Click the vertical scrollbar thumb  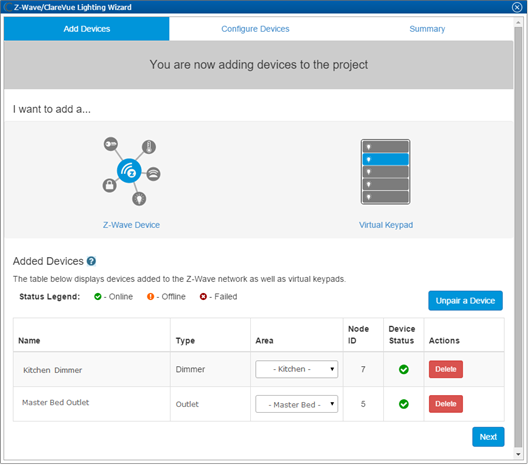pyautogui.click(x=518, y=237)
